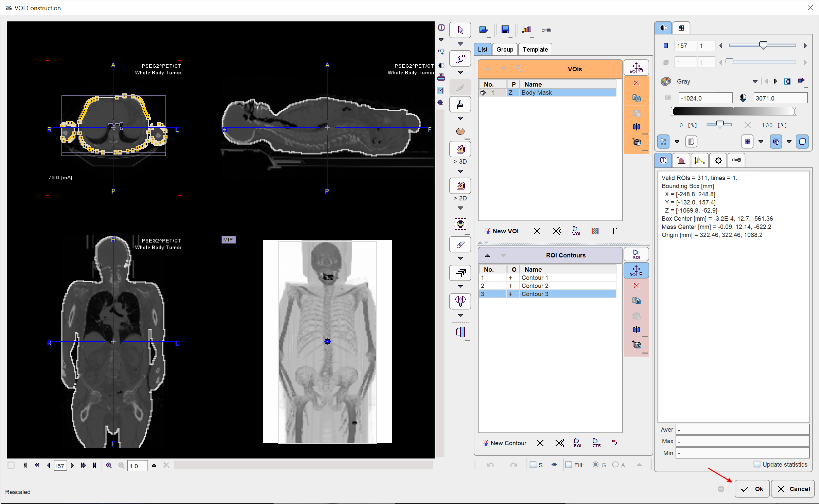Click the M marker icon in side strip

(441, 91)
